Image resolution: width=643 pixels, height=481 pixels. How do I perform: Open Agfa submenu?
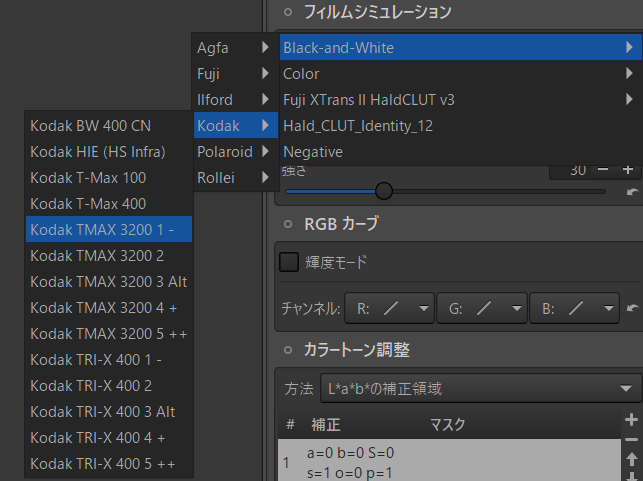pos(235,48)
